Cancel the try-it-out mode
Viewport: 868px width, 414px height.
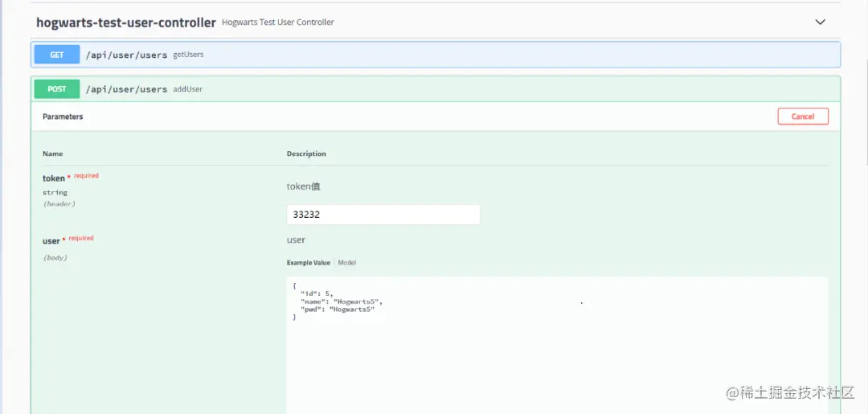click(803, 117)
